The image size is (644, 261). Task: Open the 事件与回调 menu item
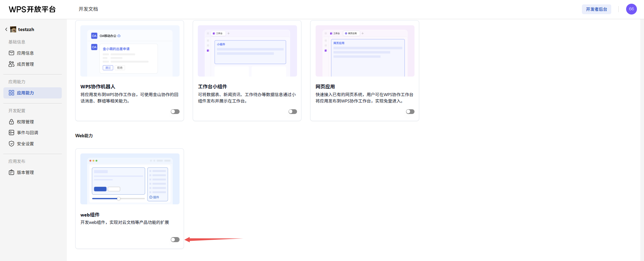(x=32, y=133)
